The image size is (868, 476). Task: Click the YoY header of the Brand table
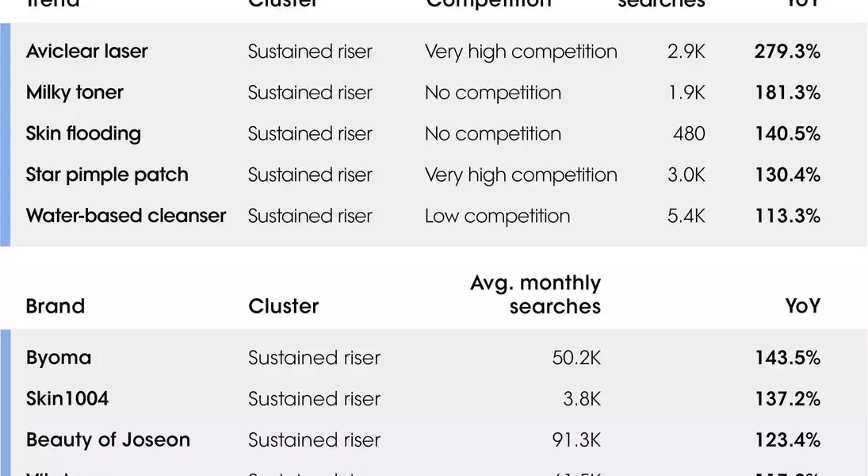click(802, 306)
